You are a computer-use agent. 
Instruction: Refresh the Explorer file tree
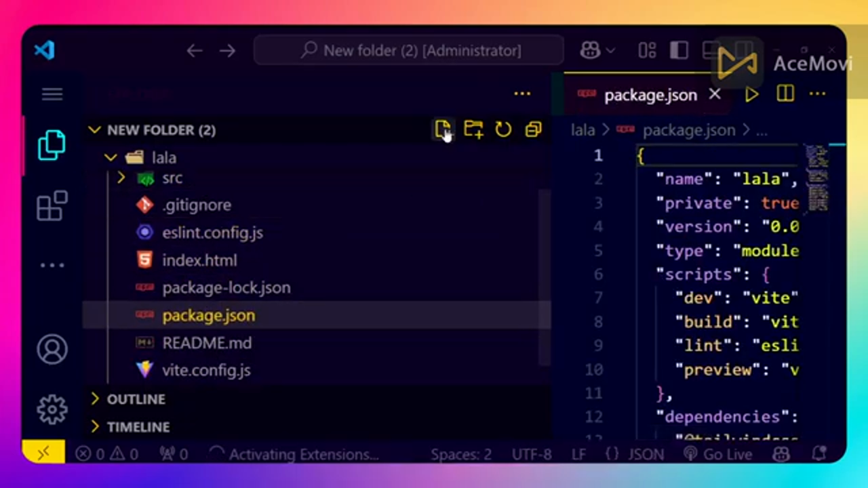[503, 129]
